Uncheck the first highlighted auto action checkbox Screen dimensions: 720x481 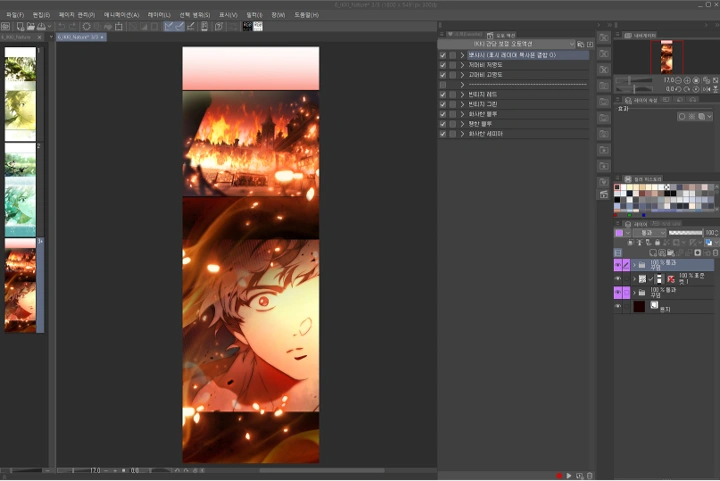[443, 55]
